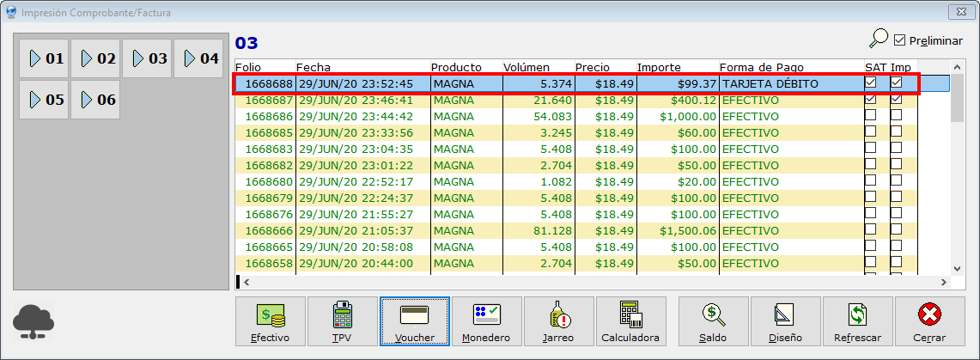Toggle the Preliminar checkbox

pos(900,40)
